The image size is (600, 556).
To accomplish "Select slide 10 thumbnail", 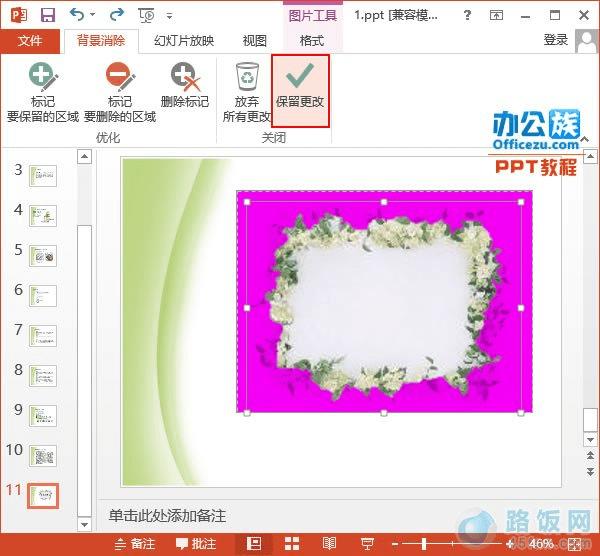I will (43, 456).
